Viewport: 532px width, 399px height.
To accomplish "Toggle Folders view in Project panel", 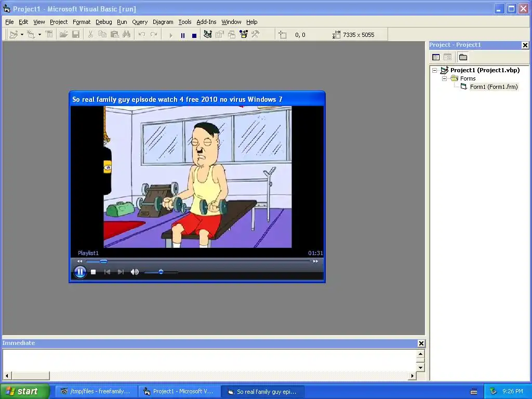I will 463,57.
